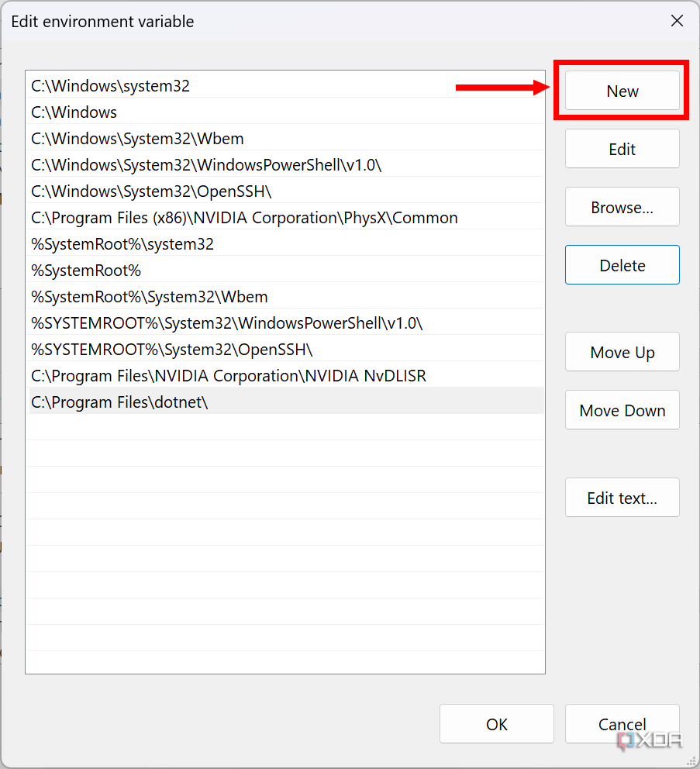Select the NVIDIA Corporation\PhysX\Common path
Image resolution: width=700 pixels, height=769 pixels.
(285, 218)
